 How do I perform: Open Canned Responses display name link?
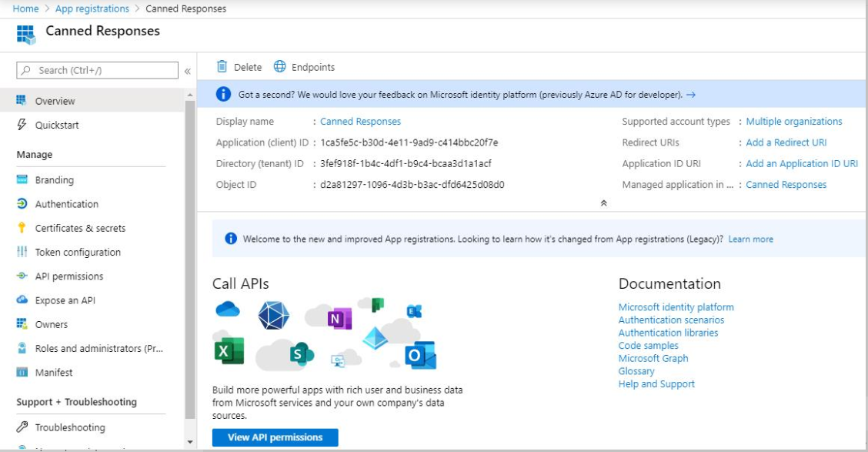coord(360,122)
